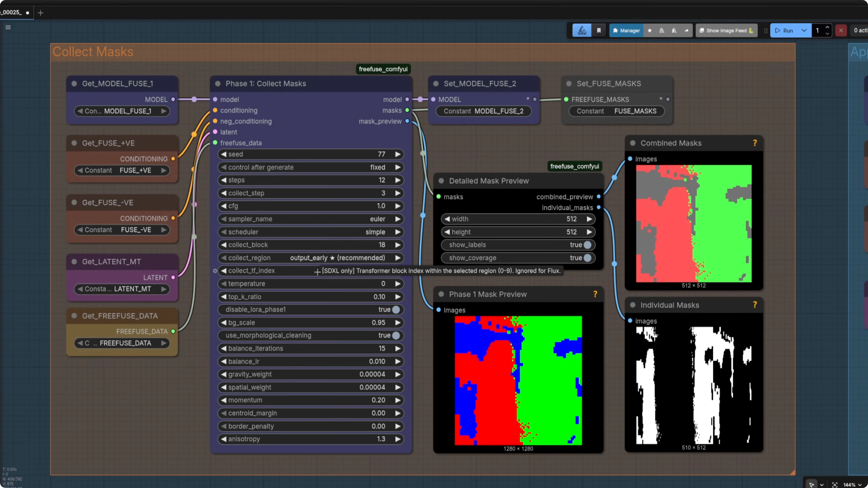Click the share arrow icon in the toolbar
The image size is (868, 488).
pos(686,31)
